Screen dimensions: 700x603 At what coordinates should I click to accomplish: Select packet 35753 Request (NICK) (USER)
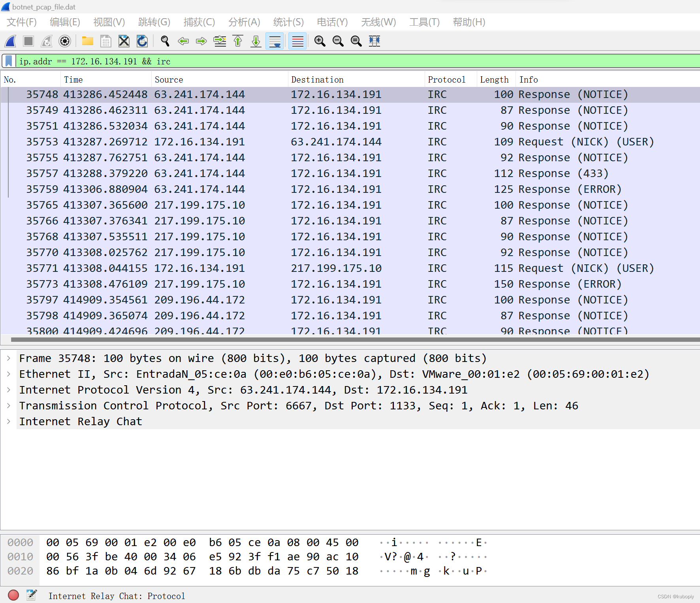tap(350, 142)
